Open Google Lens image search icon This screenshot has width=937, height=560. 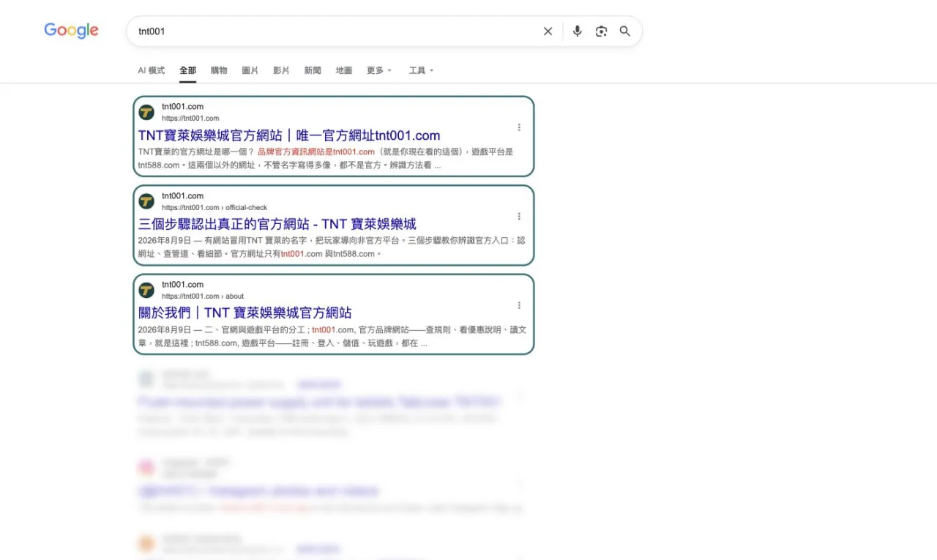pos(601,31)
